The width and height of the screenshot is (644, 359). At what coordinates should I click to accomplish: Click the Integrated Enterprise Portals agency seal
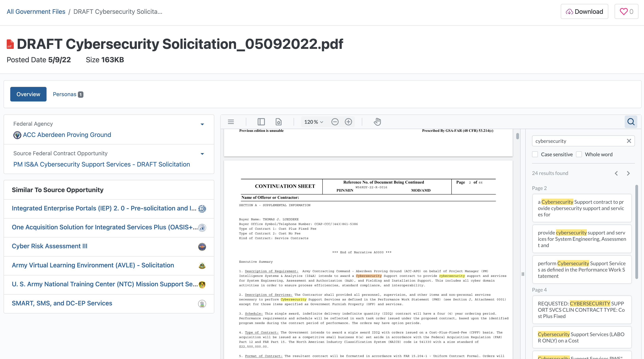tap(202, 209)
